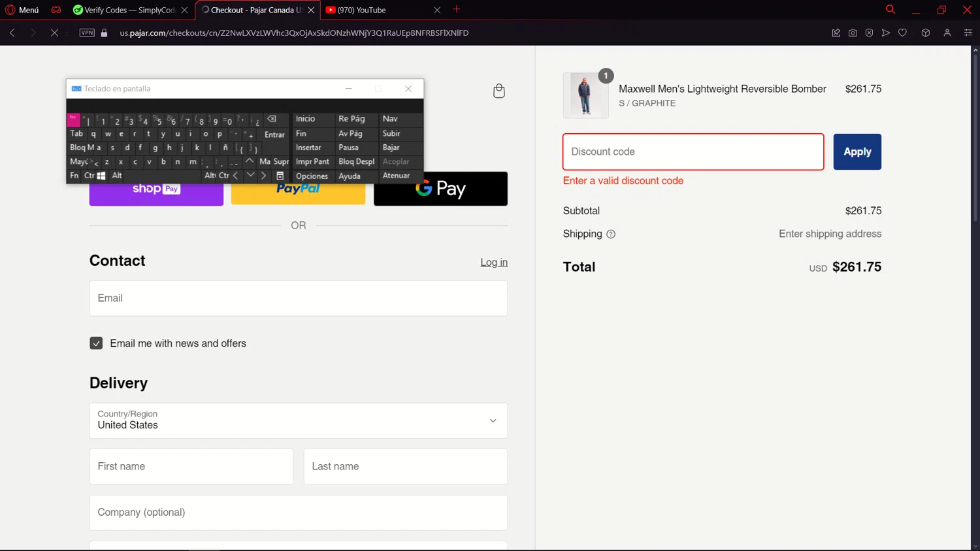Open the extensions cube icon

[926, 33]
